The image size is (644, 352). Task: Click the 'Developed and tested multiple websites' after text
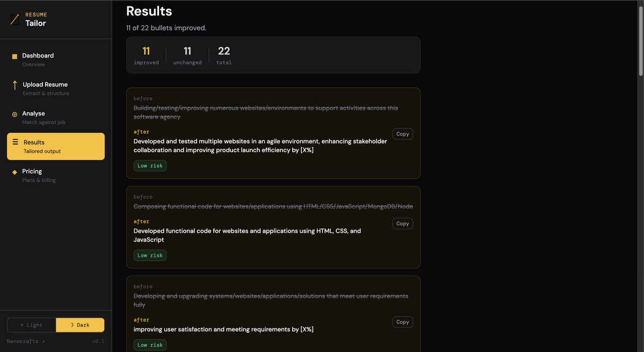(261, 146)
